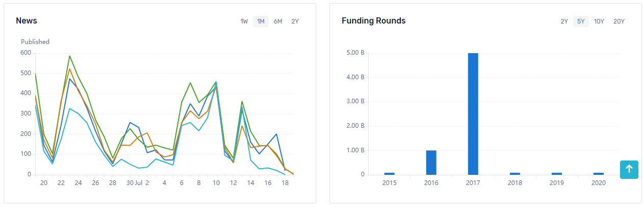The width and height of the screenshot is (644, 207).
Task: Click the green line's highest peak
Action: coord(69,56)
